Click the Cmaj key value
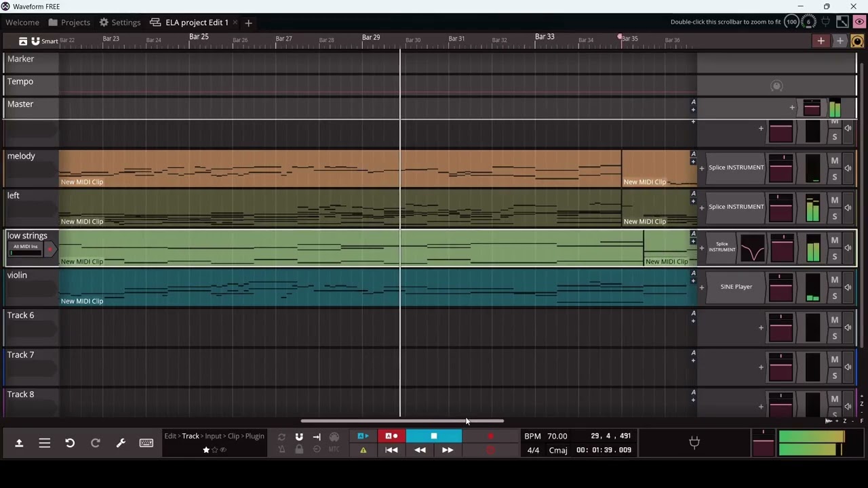 pyautogui.click(x=558, y=450)
